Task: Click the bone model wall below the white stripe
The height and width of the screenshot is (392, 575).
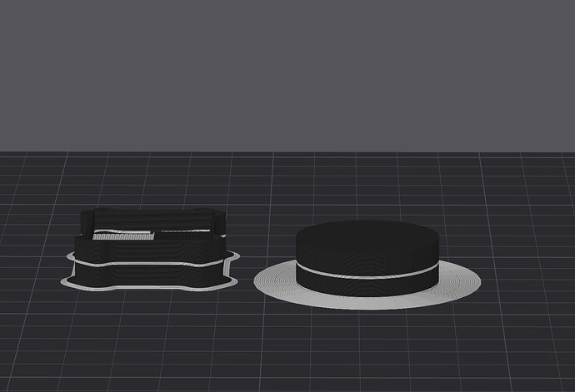Action: coord(148,275)
